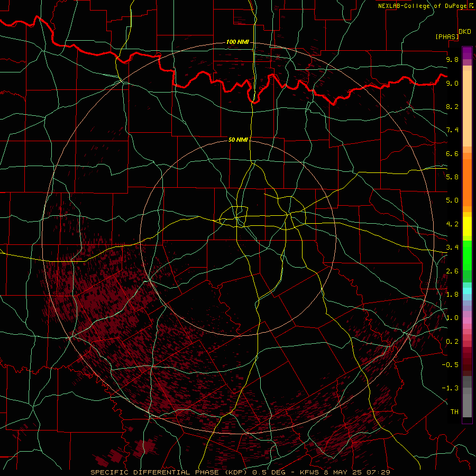Pick the cyan band of the color scale

tap(467, 291)
